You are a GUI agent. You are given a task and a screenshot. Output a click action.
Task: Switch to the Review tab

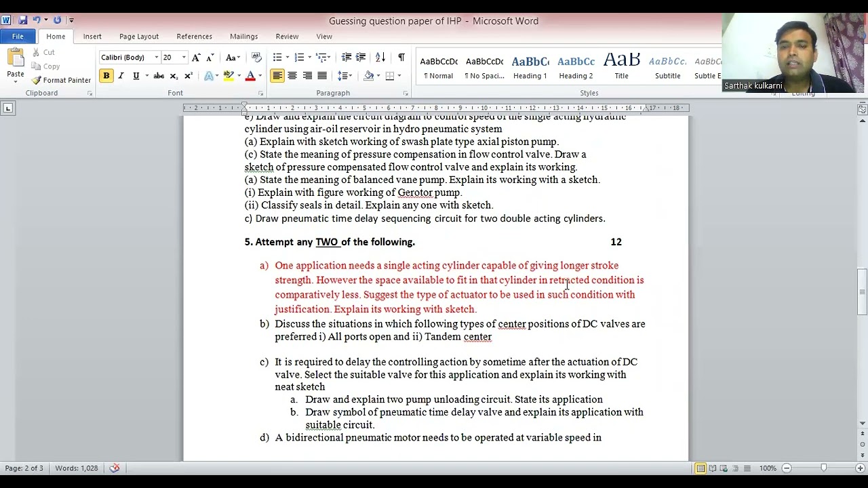pos(287,37)
